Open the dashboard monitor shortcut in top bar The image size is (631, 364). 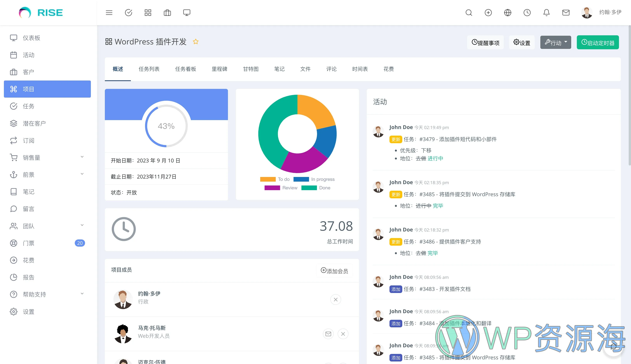pos(187,12)
